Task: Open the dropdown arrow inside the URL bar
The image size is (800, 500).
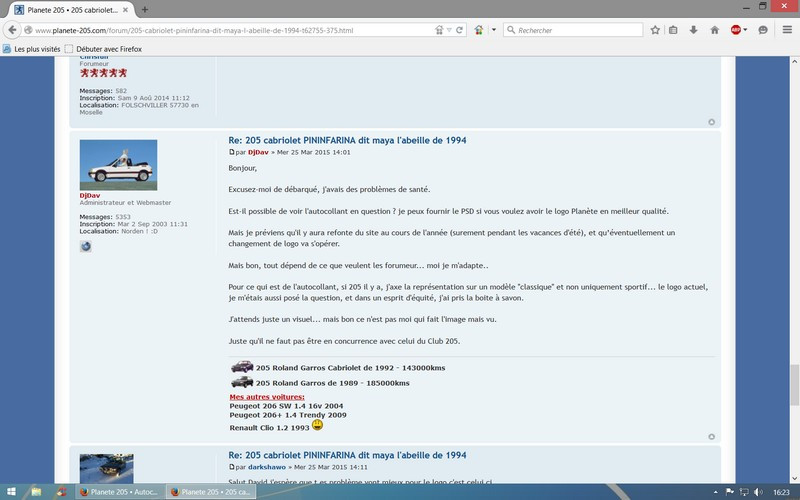Action: click(449, 30)
